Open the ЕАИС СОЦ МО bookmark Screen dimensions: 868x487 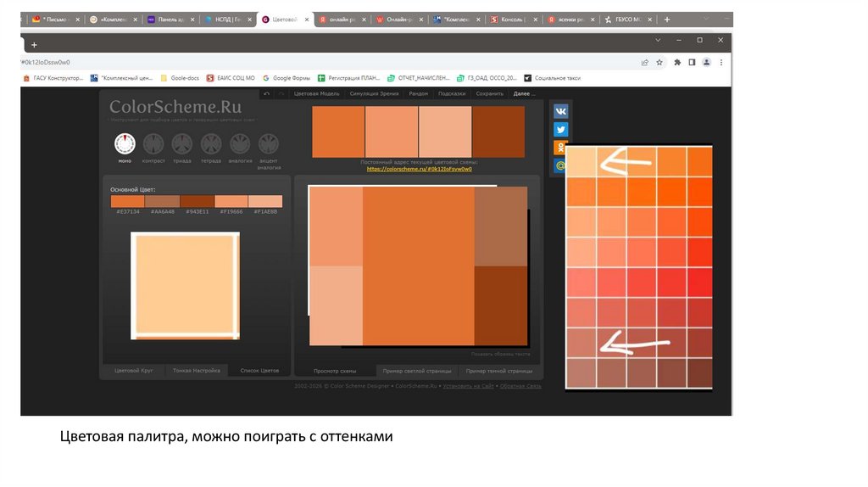coord(231,78)
